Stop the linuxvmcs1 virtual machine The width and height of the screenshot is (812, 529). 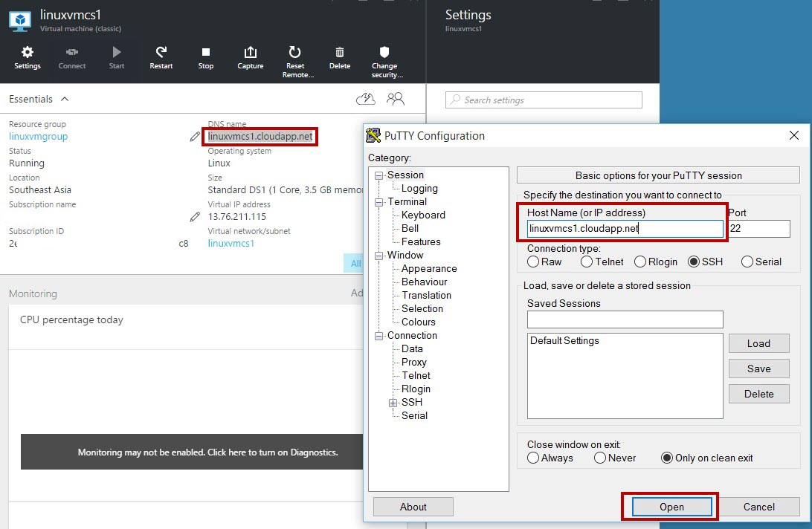205,57
